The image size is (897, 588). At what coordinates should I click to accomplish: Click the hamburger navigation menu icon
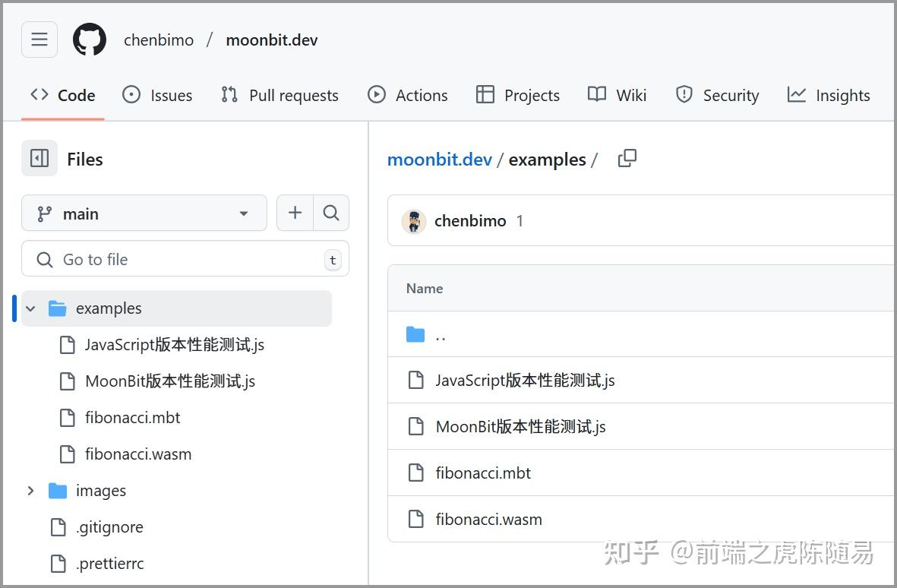[x=39, y=40]
